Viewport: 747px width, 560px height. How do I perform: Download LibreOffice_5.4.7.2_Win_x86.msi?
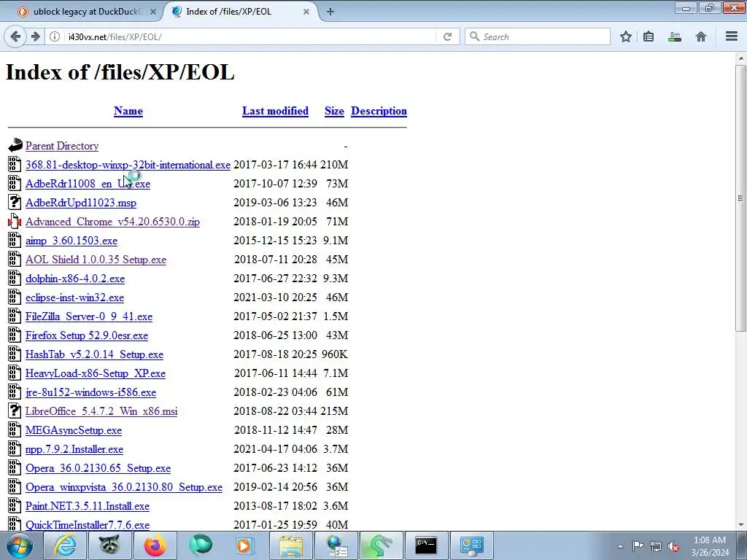pos(101,411)
